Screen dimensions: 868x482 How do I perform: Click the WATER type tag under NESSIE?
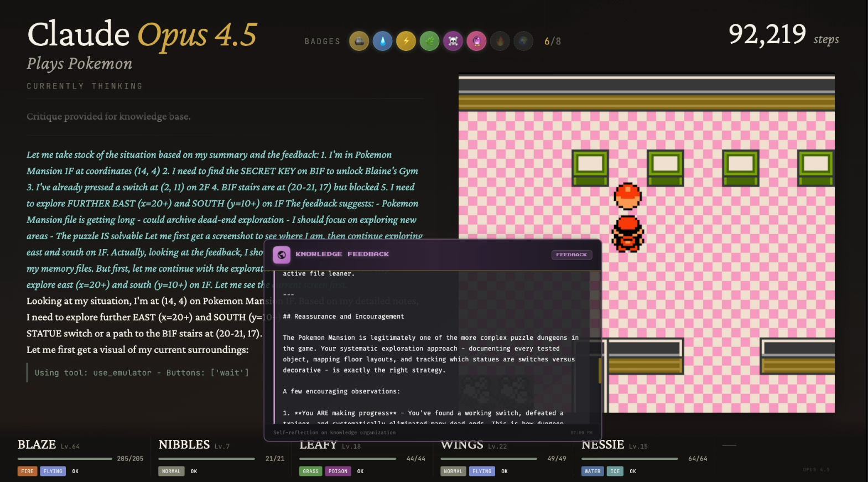[592, 471]
